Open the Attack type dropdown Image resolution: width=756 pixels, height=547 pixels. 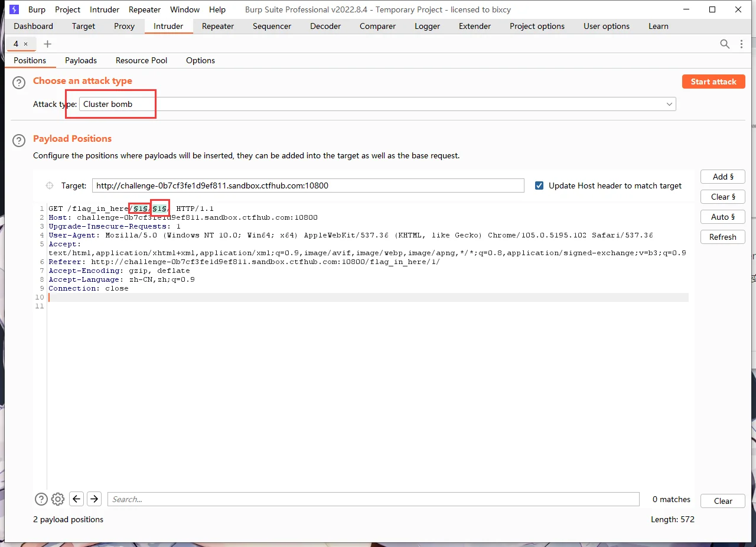pyautogui.click(x=378, y=104)
